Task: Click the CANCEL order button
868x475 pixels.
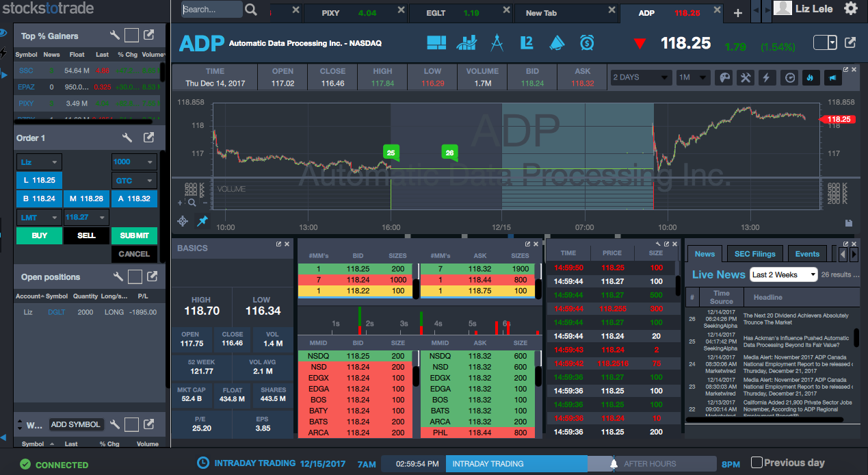Action: click(x=134, y=254)
